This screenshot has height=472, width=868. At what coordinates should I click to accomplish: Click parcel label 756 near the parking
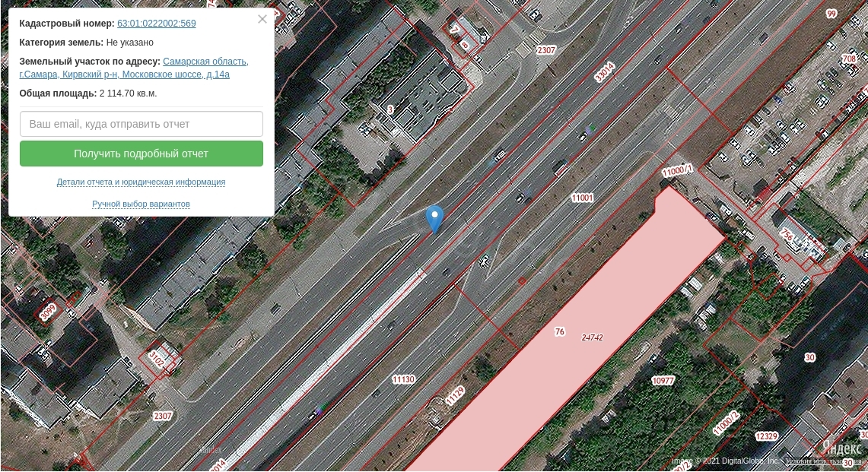(x=787, y=235)
